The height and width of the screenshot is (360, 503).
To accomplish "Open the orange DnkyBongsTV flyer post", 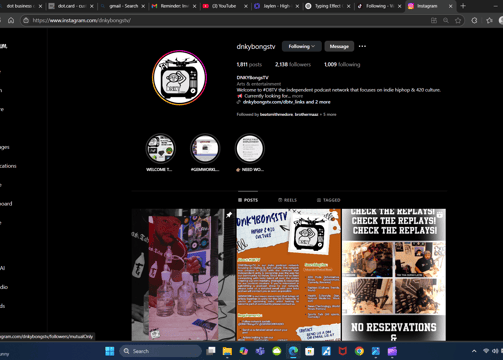I will click(289, 275).
